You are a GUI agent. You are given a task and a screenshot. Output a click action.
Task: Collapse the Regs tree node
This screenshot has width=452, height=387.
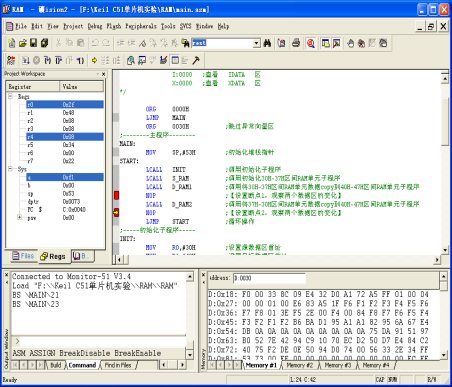click(10, 96)
